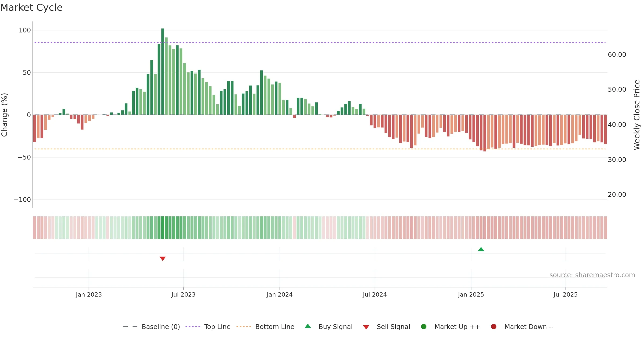Click the orange dotted Bottom Line legend sample
The height and width of the screenshot is (362, 644).
click(x=244, y=327)
